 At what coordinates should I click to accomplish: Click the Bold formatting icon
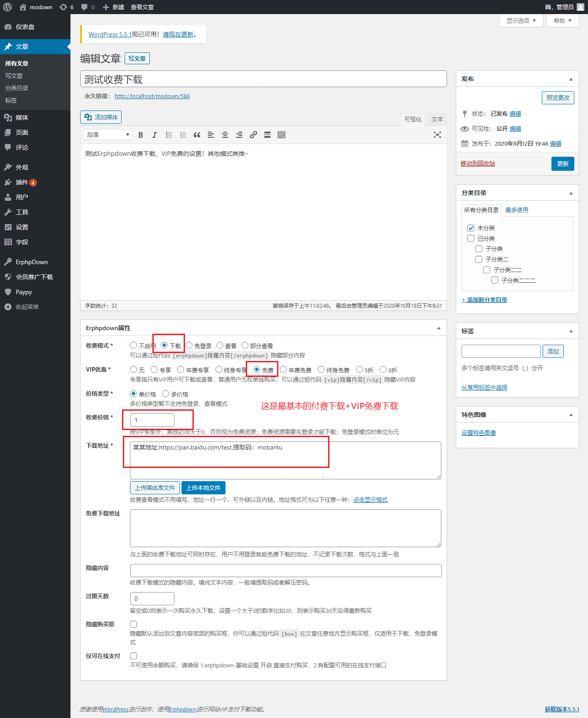point(141,135)
